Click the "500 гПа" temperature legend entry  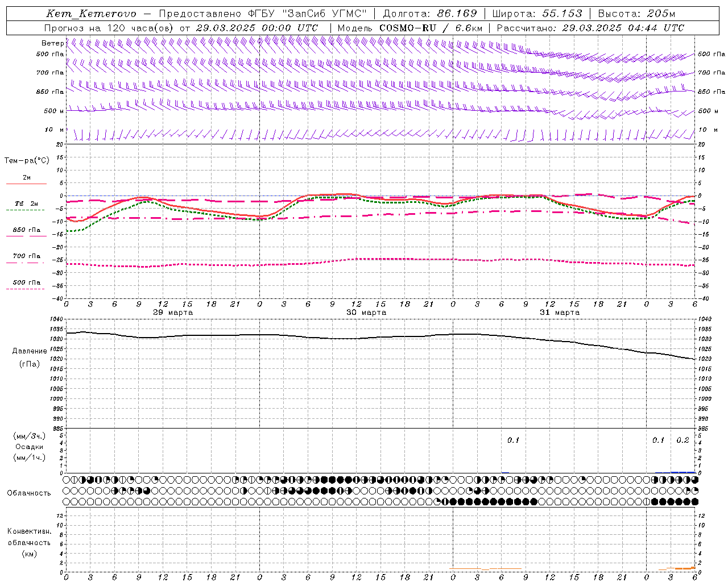pos(27,282)
